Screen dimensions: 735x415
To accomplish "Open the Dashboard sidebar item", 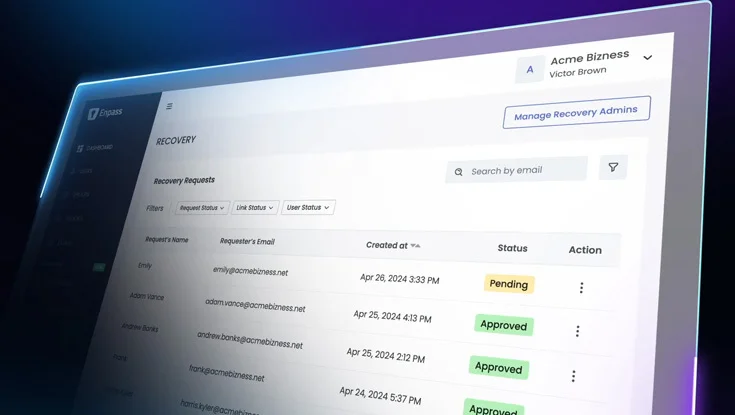I will (x=95, y=148).
